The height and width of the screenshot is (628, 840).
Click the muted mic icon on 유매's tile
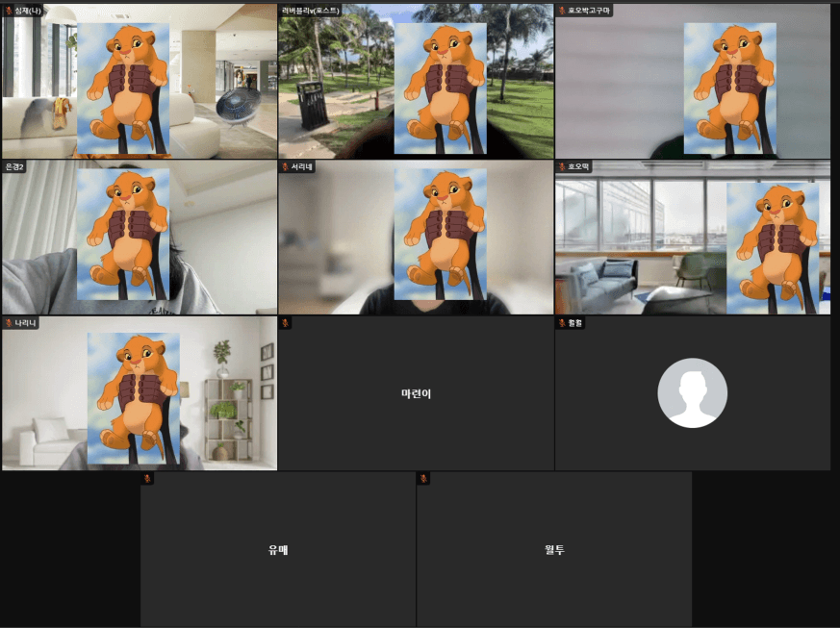coord(147,479)
